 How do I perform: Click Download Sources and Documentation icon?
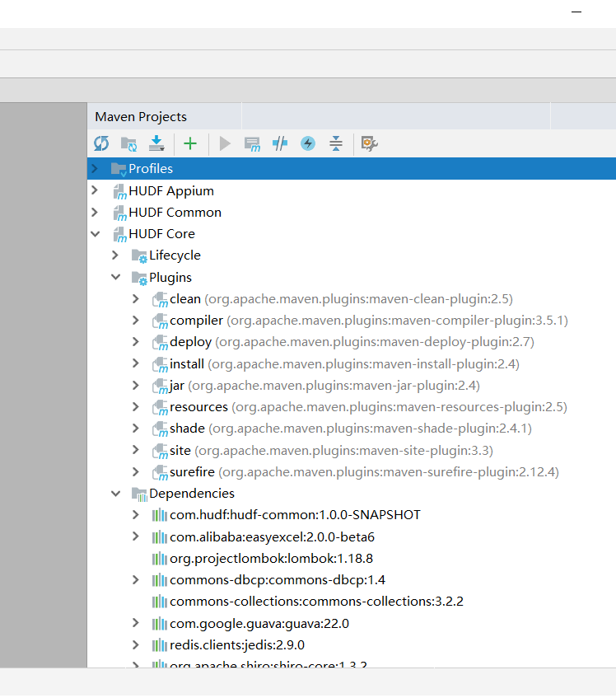pyautogui.click(x=156, y=144)
